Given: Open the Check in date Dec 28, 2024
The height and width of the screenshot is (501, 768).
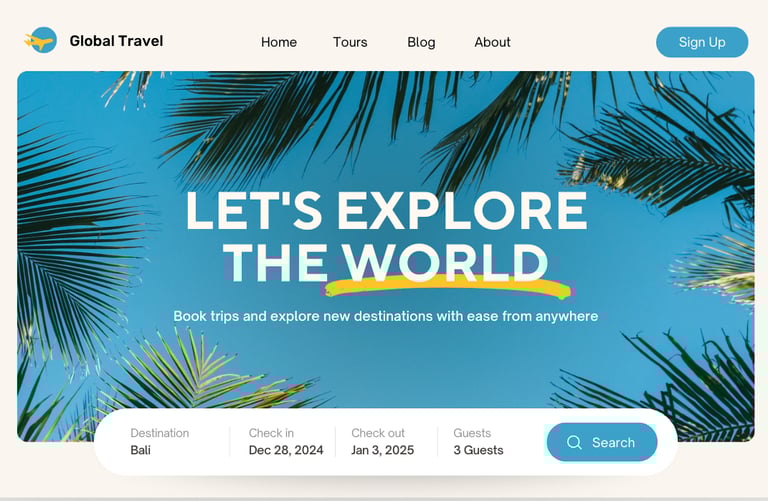Looking at the screenshot, I should 286,442.
